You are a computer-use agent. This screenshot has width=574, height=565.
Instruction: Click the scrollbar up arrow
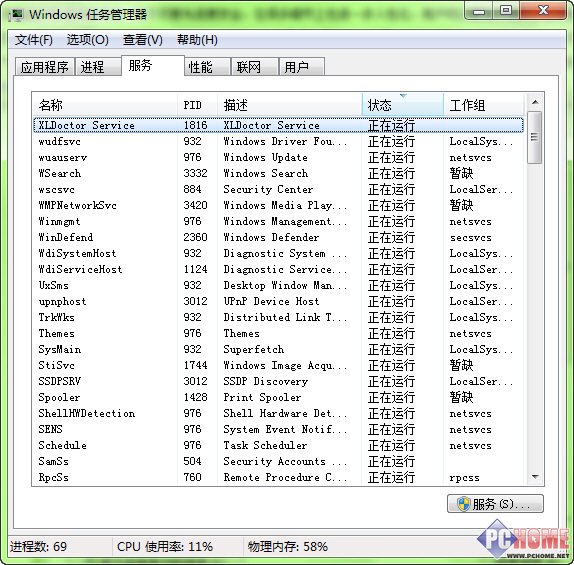535,102
